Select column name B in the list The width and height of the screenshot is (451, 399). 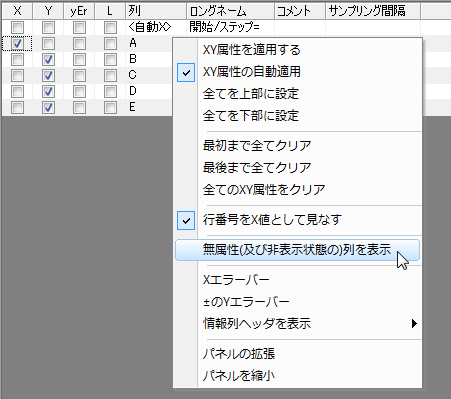[x=133, y=59]
